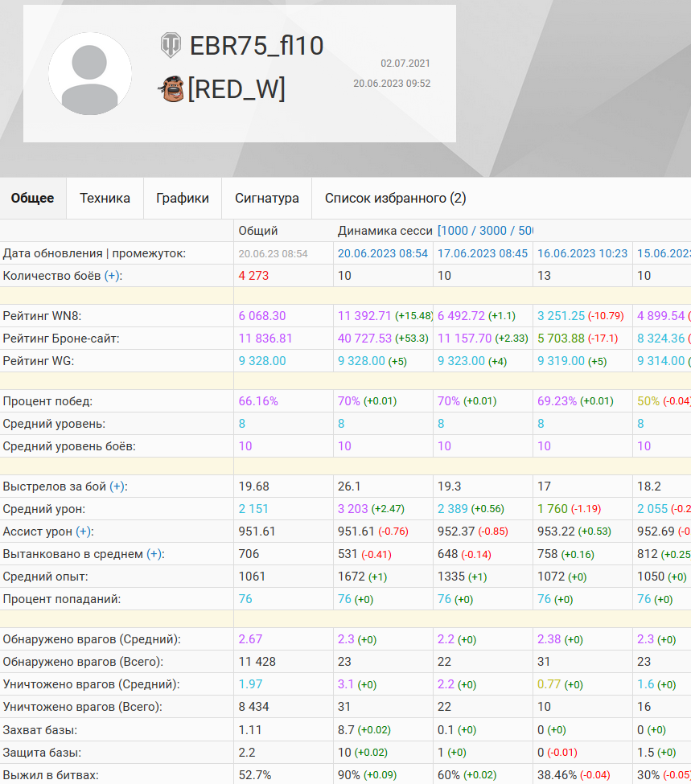Open the 20.06.2023 08:54 session column link

pos(383,253)
